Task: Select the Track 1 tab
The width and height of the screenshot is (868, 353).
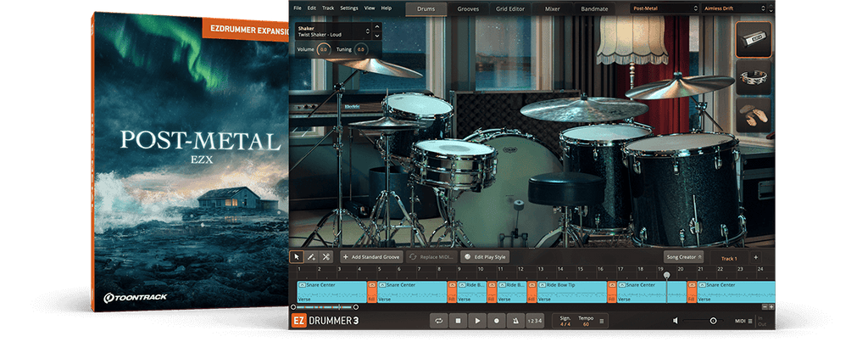Action: click(x=728, y=258)
